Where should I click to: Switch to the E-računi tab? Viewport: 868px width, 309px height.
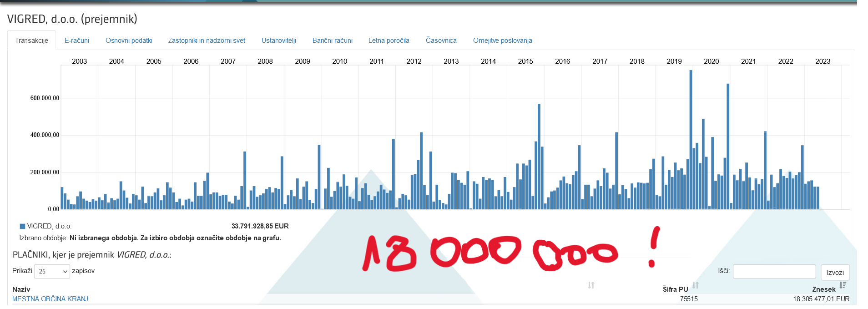77,41
